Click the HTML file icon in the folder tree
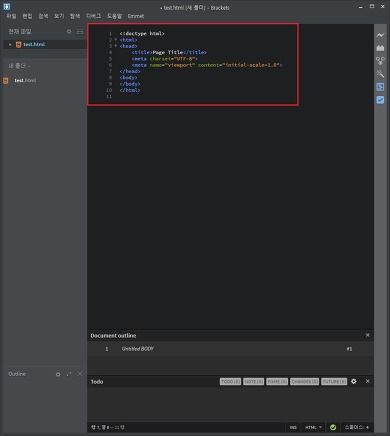The width and height of the screenshot is (390, 436). (x=6, y=80)
